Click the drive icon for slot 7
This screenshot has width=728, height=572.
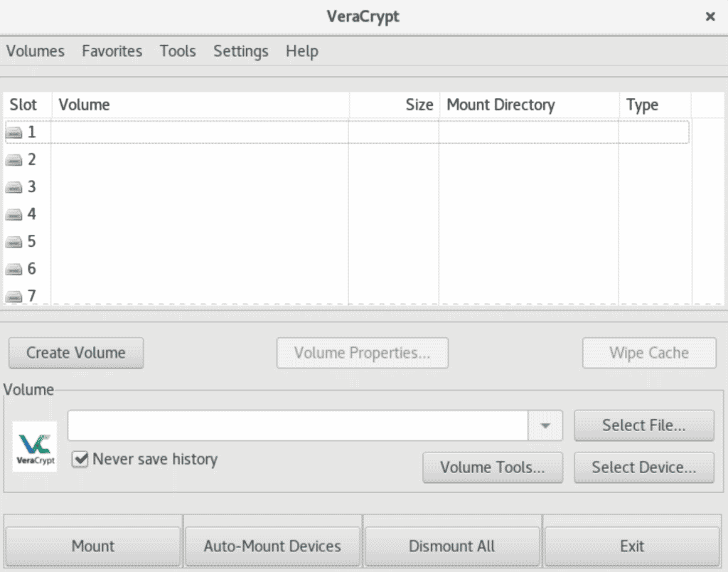tap(13, 295)
